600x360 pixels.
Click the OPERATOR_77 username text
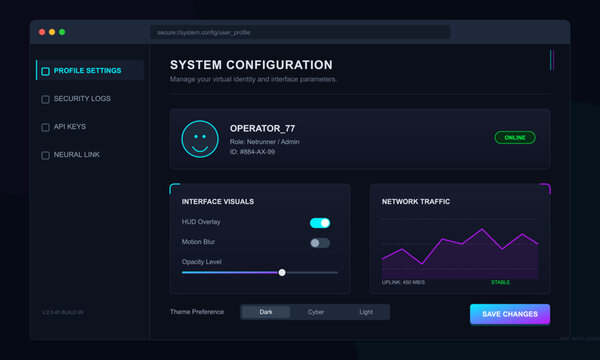pos(262,129)
